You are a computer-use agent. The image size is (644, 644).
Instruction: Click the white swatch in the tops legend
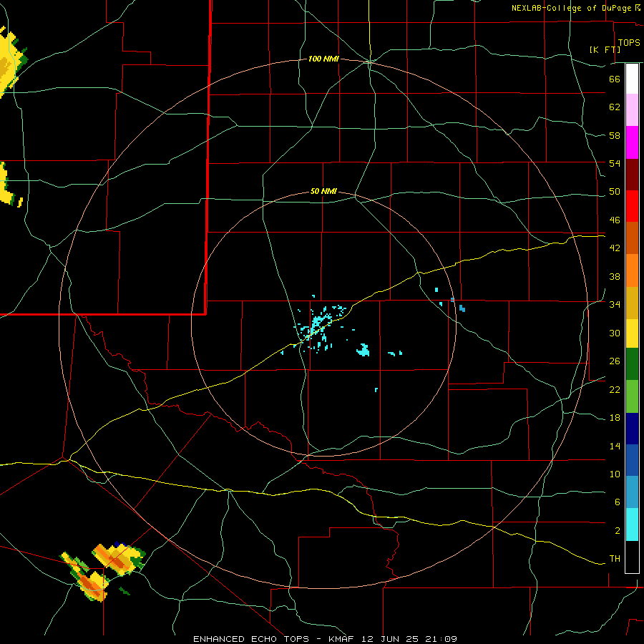click(x=632, y=79)
